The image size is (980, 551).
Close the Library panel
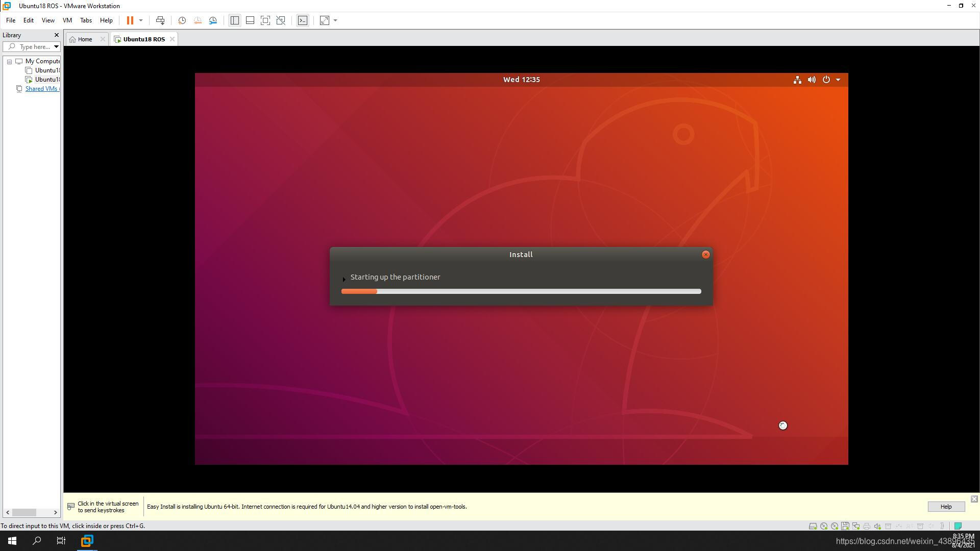point(57,35)
